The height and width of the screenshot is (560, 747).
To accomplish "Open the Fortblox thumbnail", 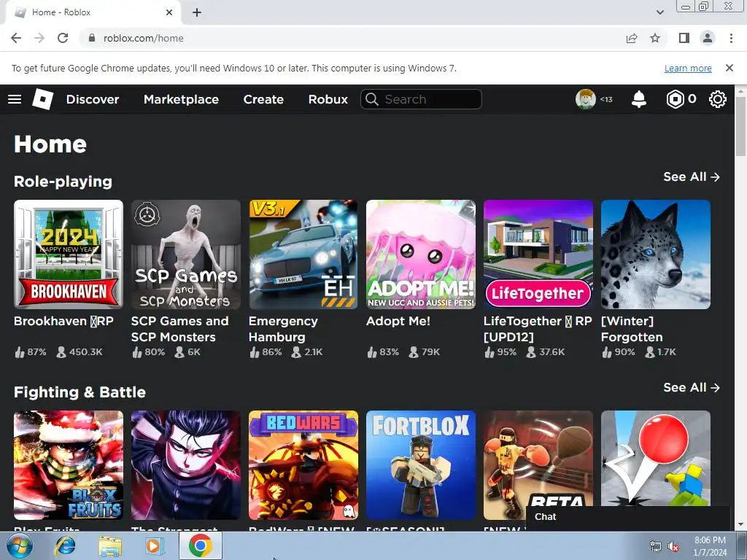I will 421,465.
